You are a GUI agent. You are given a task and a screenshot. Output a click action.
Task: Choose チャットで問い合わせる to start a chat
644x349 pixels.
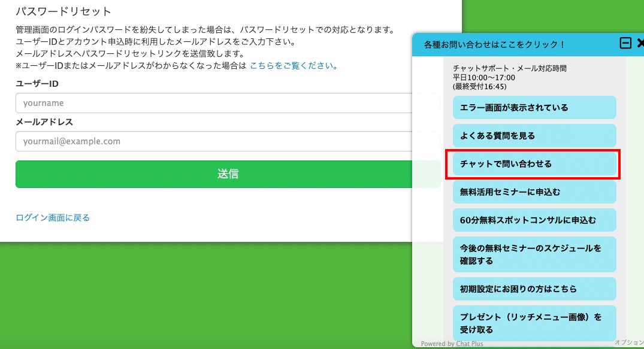[533, 163]
